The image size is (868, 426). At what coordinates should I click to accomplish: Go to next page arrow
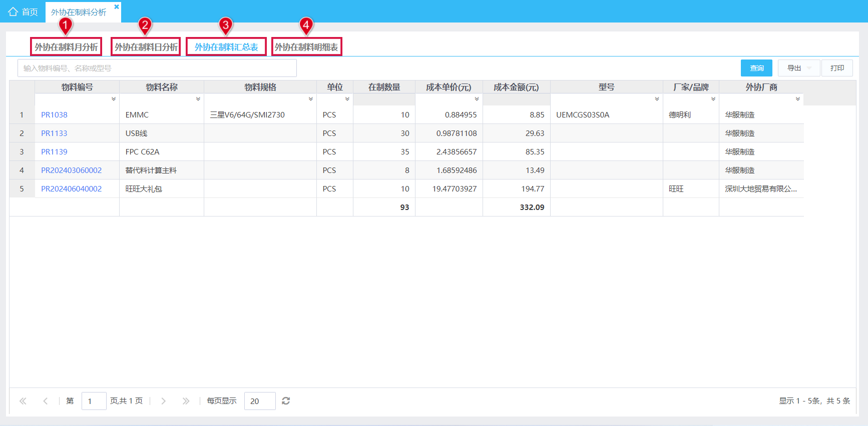(163, 401)
